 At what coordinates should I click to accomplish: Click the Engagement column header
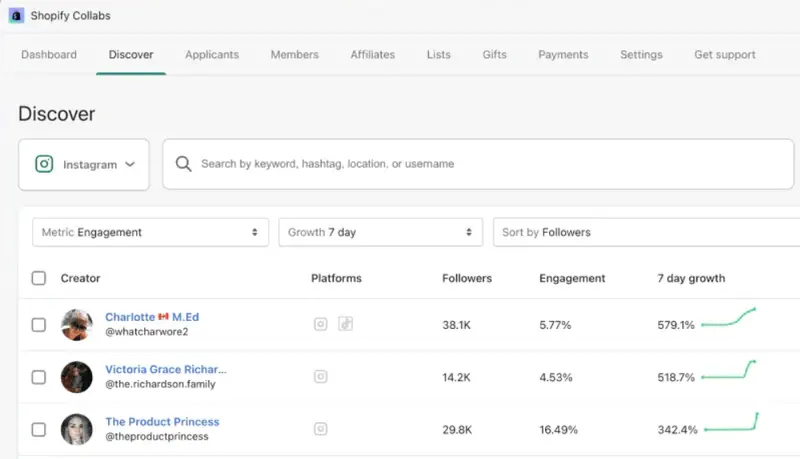pos(572,278)
